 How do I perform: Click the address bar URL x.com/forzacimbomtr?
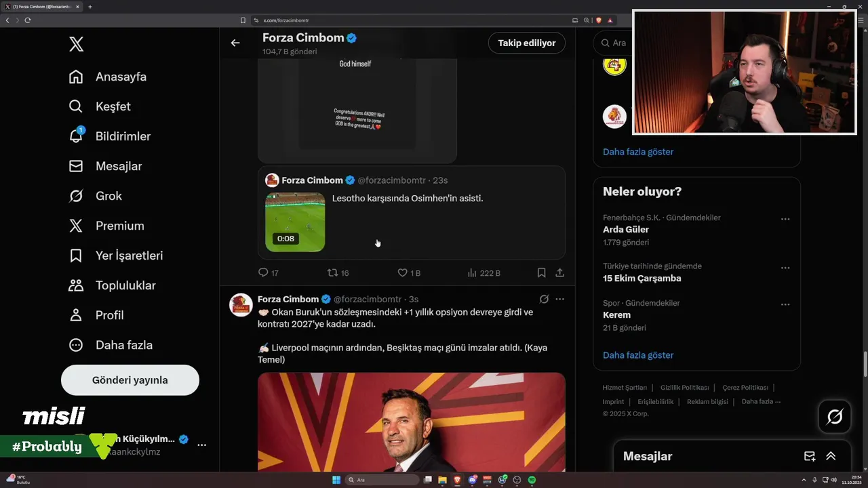[x=286, y=20]
